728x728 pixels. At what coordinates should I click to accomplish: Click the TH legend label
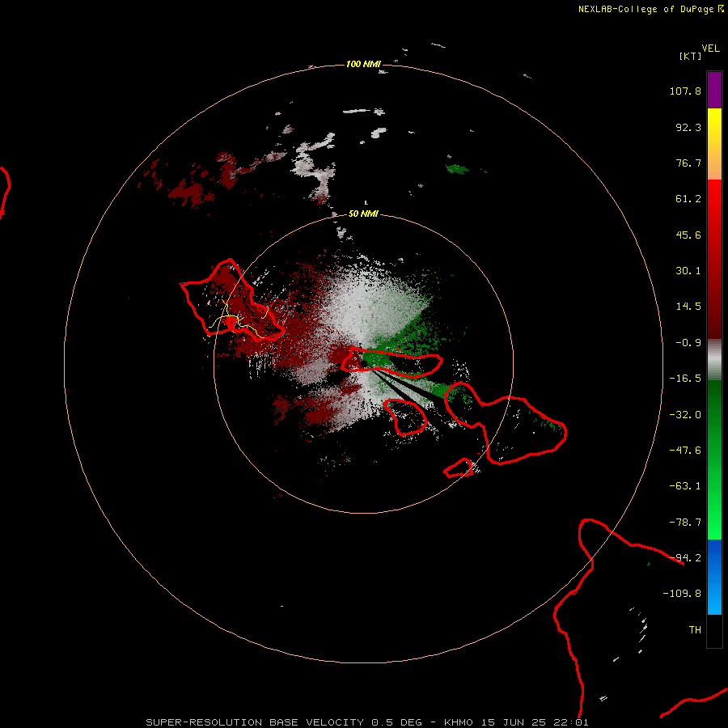[695, 630]
